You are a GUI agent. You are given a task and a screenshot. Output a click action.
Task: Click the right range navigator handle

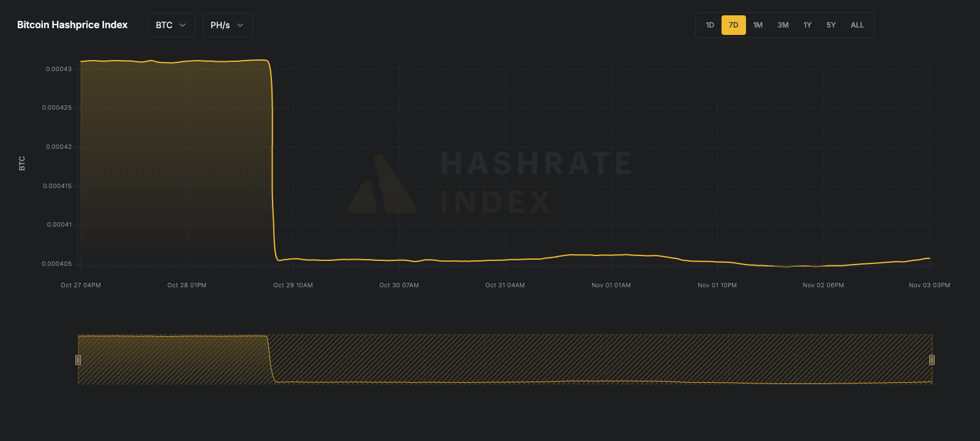click(x=932, y=360)
